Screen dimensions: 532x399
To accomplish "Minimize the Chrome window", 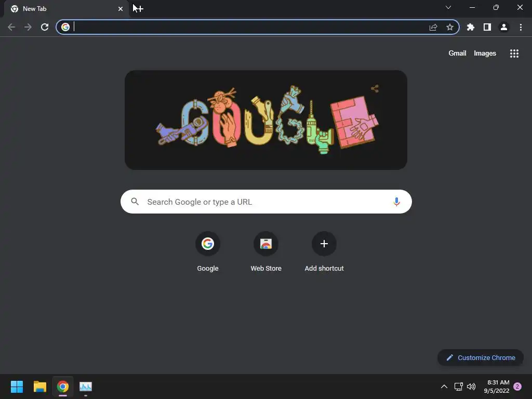I will pyautogui.click(x=472, y=7).
